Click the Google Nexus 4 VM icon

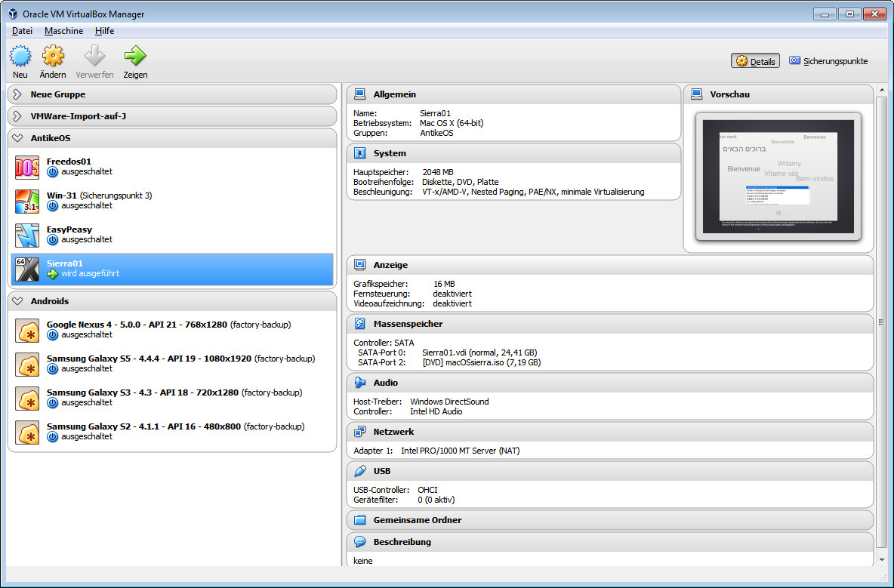tap(27, 330)
